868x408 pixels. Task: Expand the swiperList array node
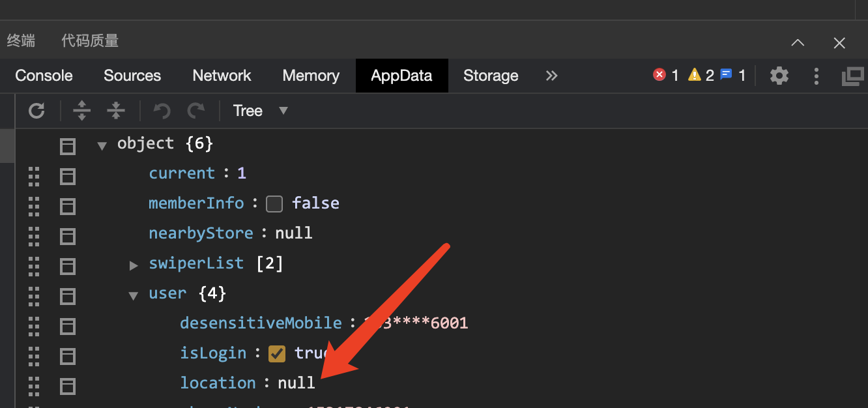[x=134, y=265]
